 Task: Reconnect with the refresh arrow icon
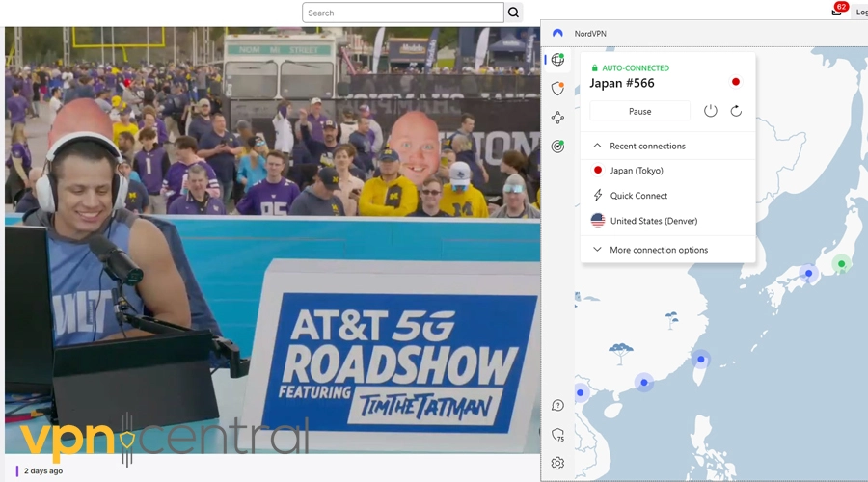coord(736,111)
